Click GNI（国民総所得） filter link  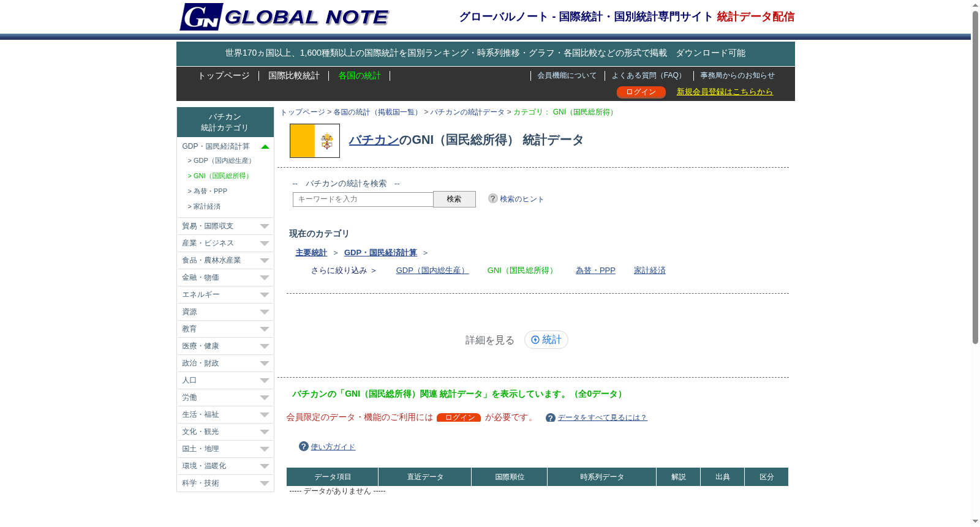point(522,271)
